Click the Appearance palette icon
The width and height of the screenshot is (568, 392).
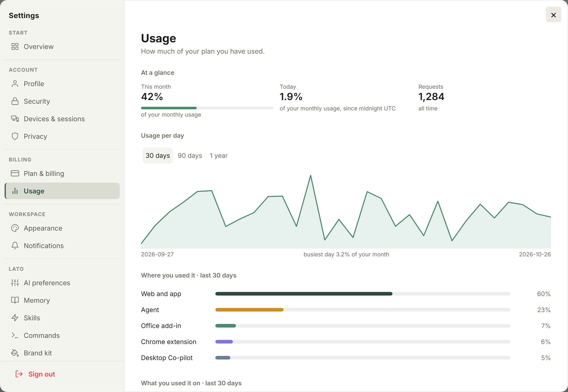coord(15,228)
